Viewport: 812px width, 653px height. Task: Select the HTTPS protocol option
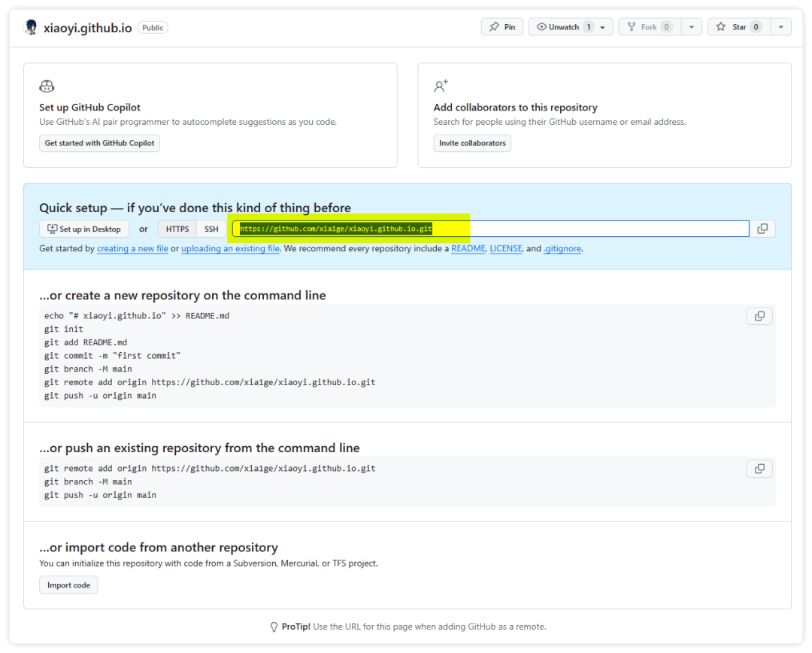[x=177, y=229]
